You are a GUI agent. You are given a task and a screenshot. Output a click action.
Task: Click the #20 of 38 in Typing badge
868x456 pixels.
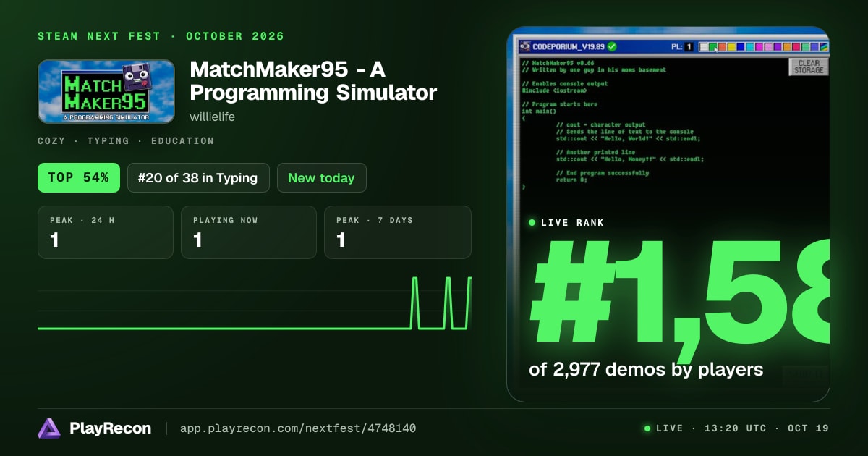click(x=198, y=177)
